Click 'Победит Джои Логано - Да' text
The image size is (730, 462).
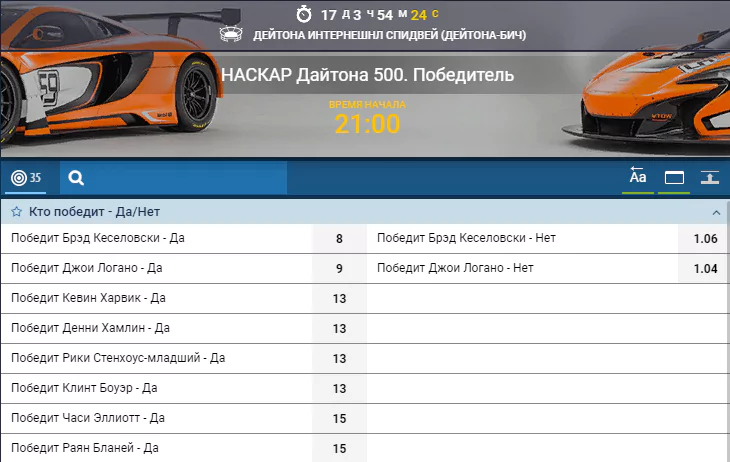point(87,268)
